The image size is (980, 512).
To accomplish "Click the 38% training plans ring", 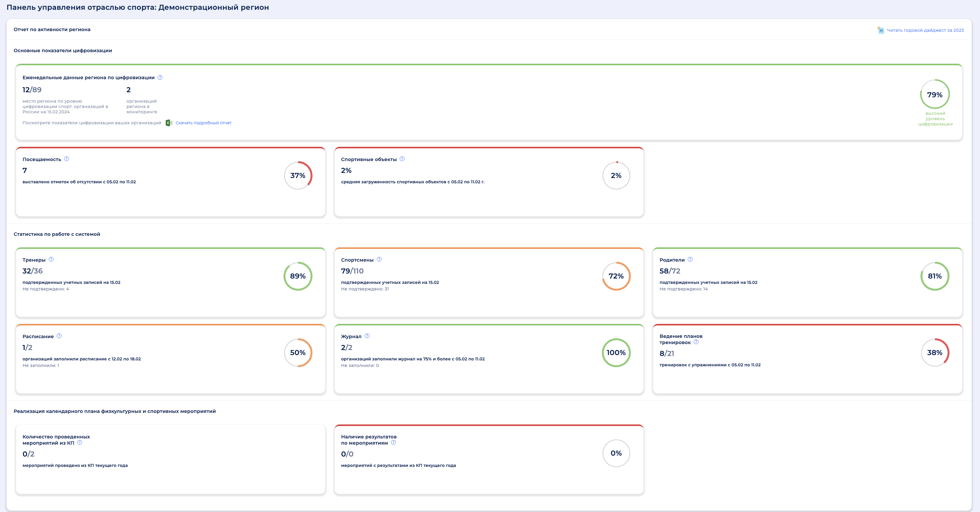I will coord(934,353).
